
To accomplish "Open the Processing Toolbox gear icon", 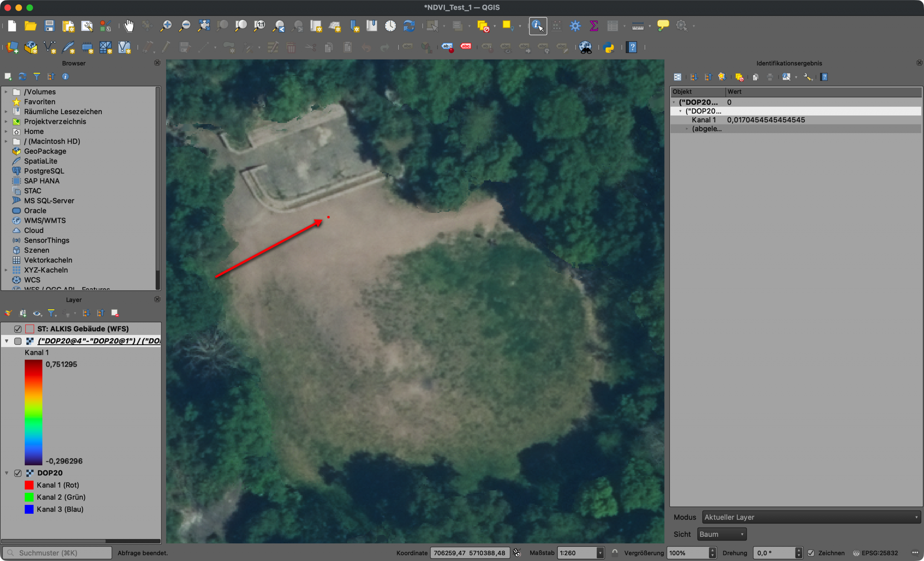I will click(575, 26).
